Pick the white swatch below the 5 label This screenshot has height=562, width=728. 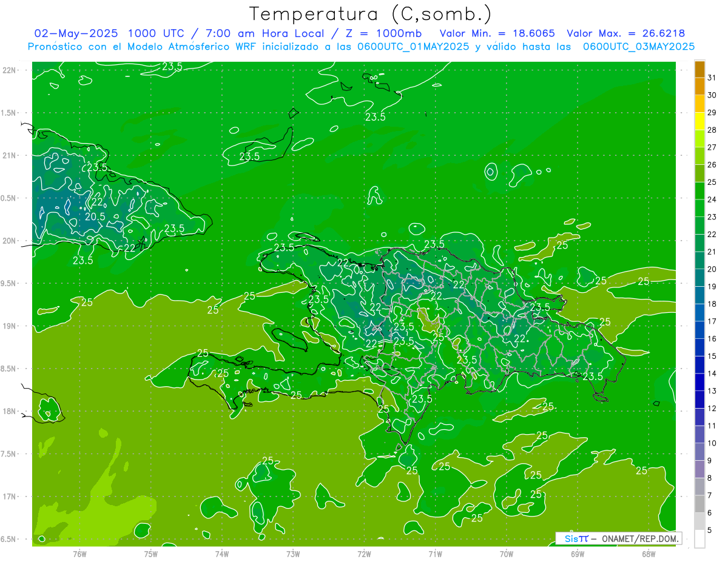(699, 538)
